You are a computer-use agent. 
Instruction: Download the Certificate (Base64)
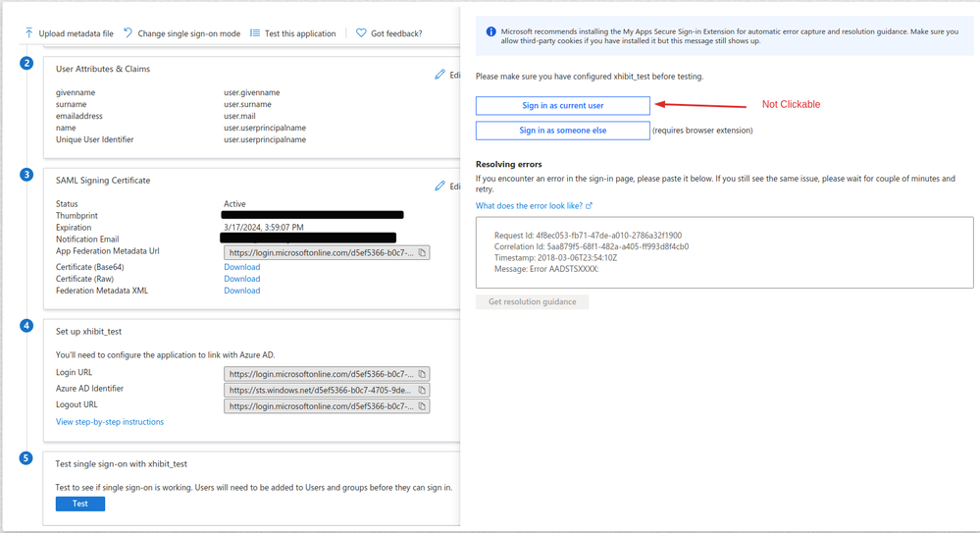click(242, 267)
